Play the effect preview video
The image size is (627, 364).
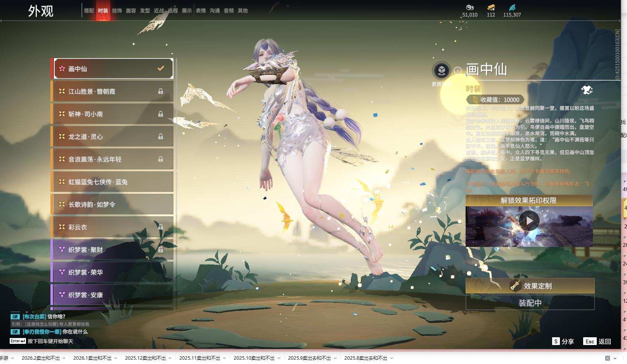(x=529, y=221)
